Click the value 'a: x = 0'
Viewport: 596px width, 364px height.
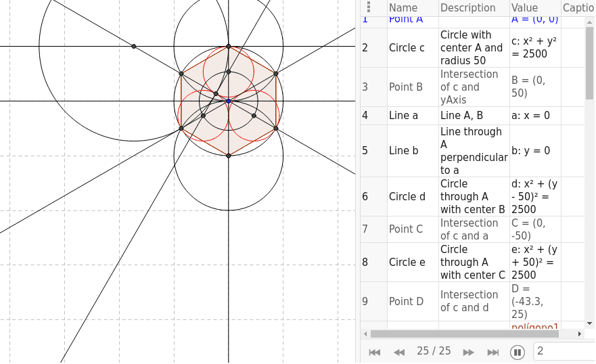(x=535, y=116)
